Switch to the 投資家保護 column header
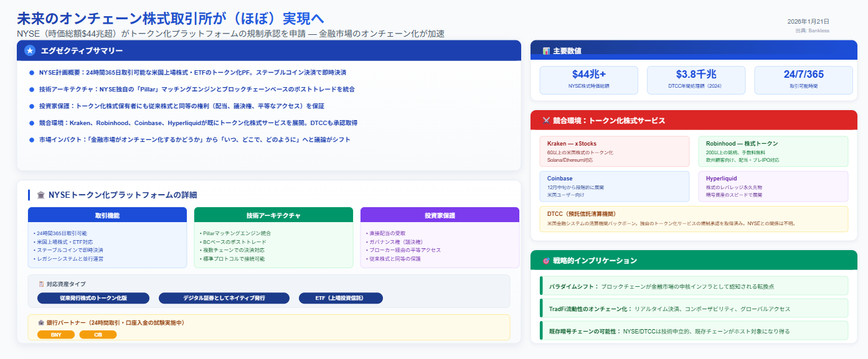This screenshot has width=868, height=359. click(439, 214)
